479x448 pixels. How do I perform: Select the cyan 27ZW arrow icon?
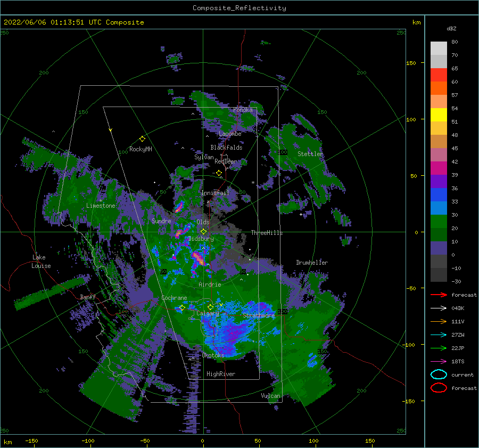[x=439, y=335]
